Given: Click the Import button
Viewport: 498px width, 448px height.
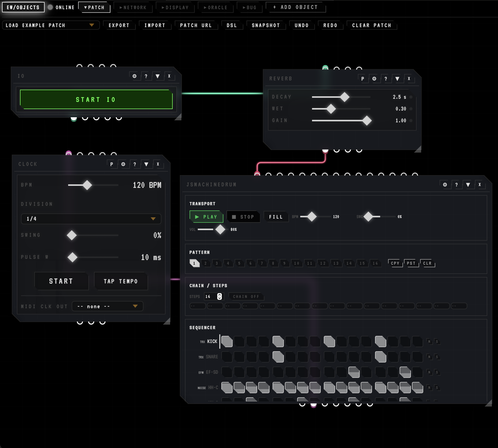Looking at the screenshot, I should point(155,25).
